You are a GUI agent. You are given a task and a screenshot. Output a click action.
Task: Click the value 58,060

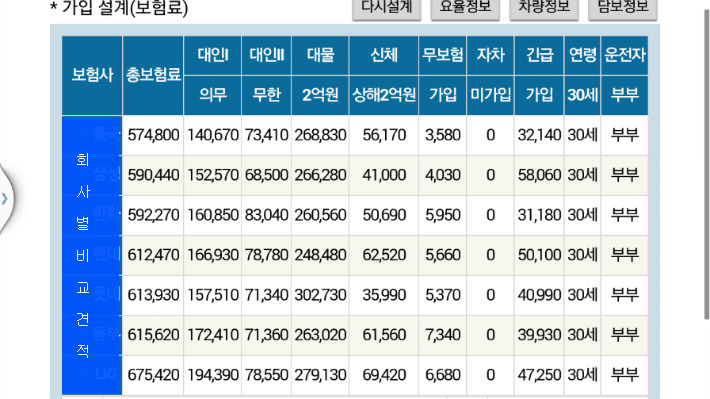pos(539,175)
